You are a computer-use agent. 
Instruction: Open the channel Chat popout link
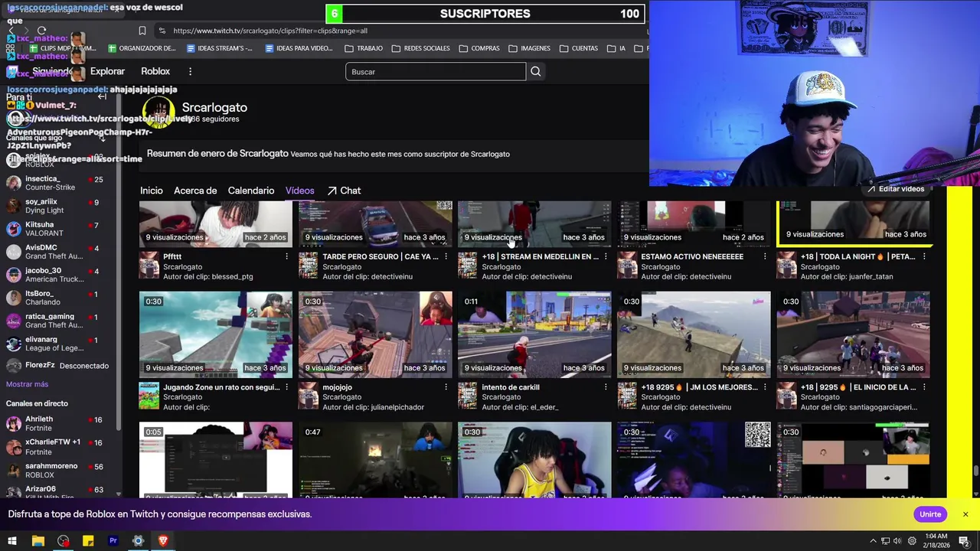tap(344, 191)
